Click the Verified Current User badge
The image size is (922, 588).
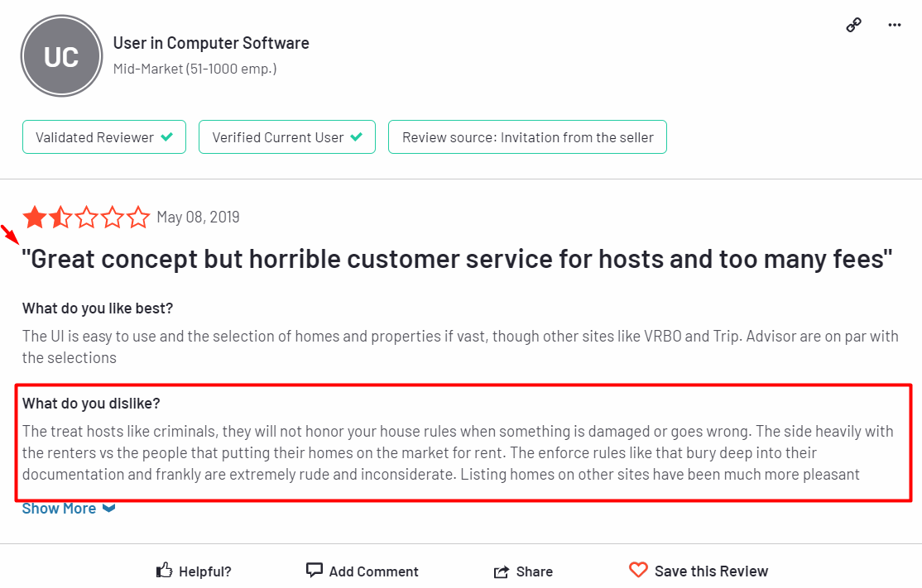point(287,136)
